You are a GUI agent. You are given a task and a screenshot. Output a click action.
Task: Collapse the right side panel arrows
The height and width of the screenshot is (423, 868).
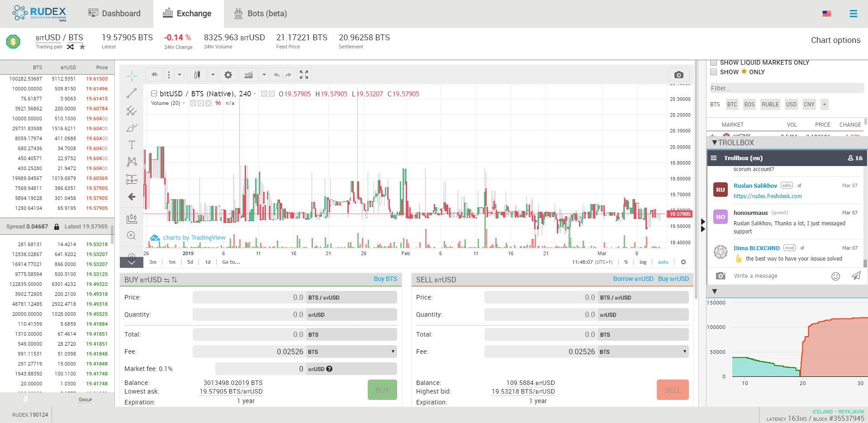point(703,225)
